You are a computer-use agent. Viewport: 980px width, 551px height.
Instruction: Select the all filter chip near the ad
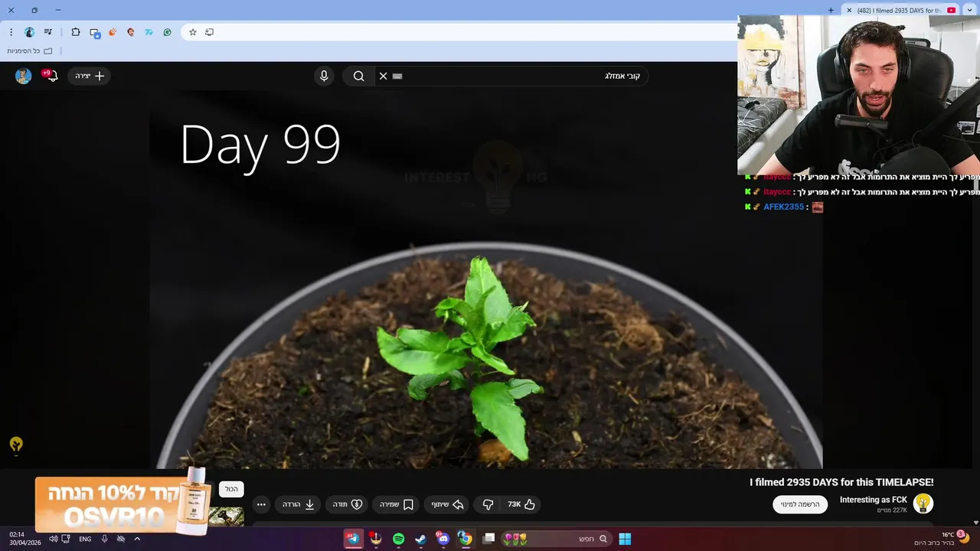point(231,489)
